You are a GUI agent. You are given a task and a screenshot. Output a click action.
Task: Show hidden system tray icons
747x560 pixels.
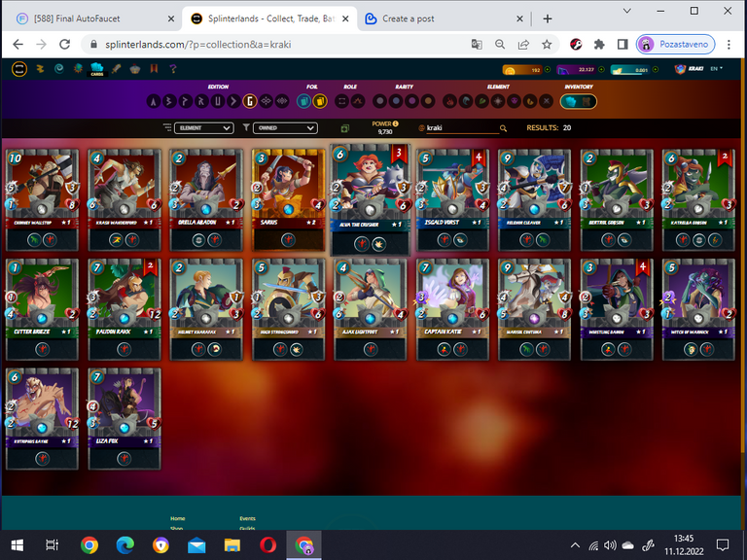point(575,545)
